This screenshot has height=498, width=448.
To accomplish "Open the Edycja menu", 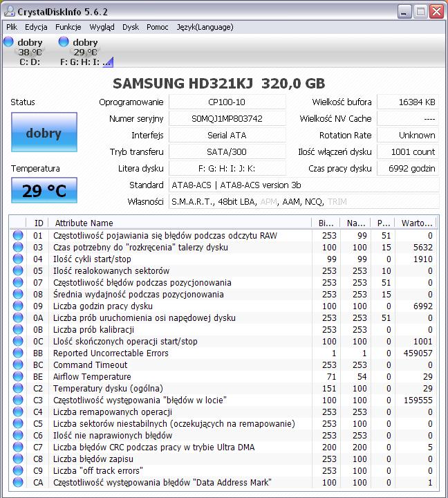I will (x=36, y=27).
